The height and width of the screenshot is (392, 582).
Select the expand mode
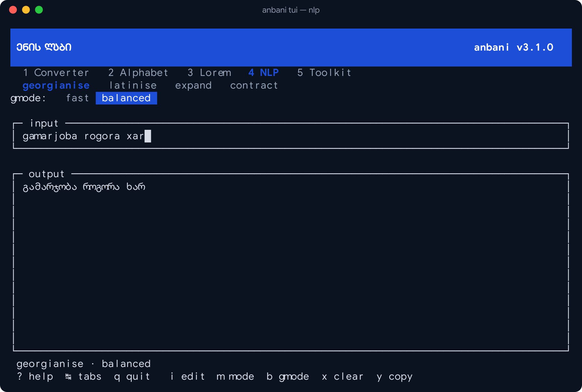193,85
